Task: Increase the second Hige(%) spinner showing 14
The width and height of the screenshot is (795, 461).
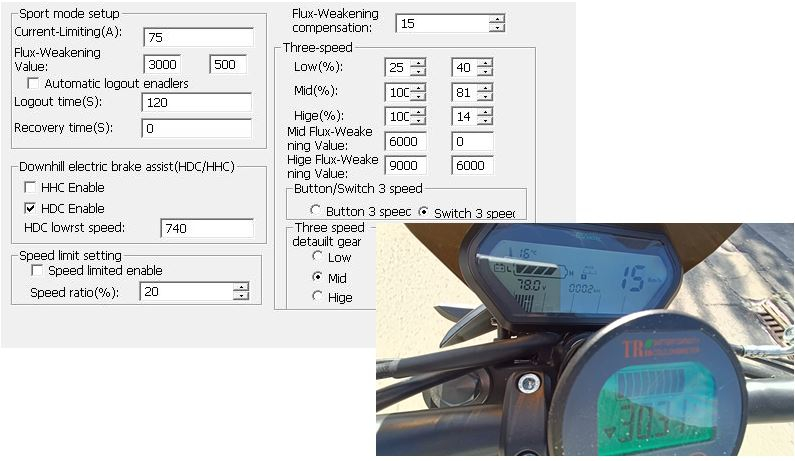Action: (485, 111)
